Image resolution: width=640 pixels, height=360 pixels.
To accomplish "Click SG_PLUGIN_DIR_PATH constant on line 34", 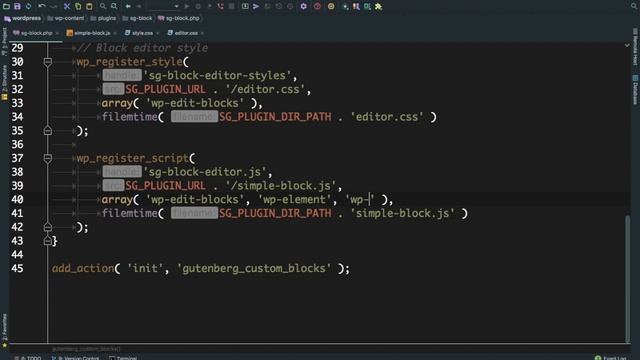I will pyautogui.click(x=275, y=117).
